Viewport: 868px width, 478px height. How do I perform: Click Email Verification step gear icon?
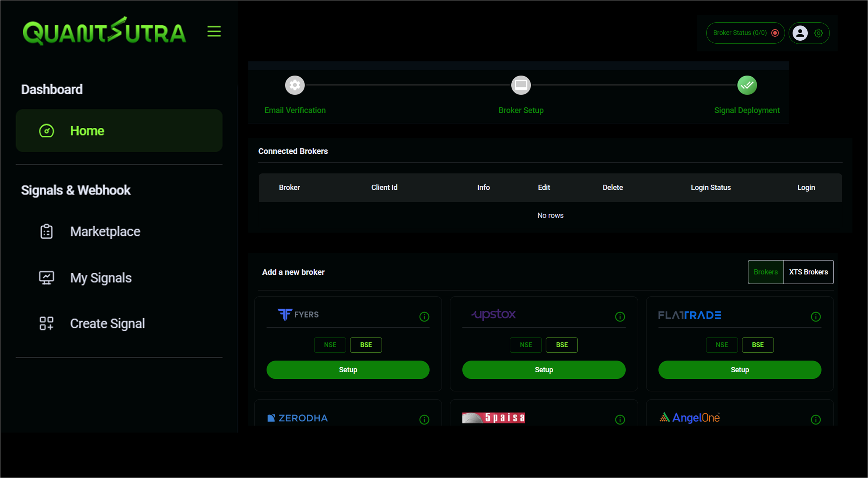[x=295, y=85]
